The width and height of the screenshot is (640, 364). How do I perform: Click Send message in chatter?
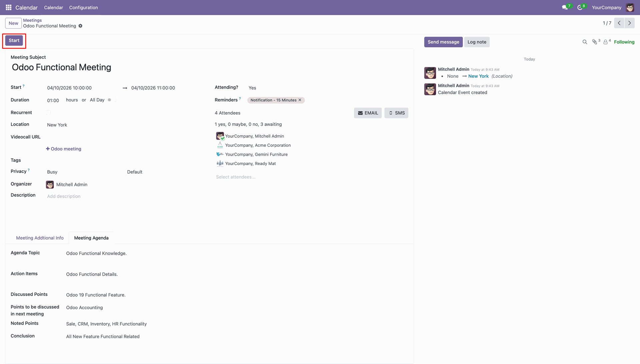pyautogui.click(x=443, y=42)
